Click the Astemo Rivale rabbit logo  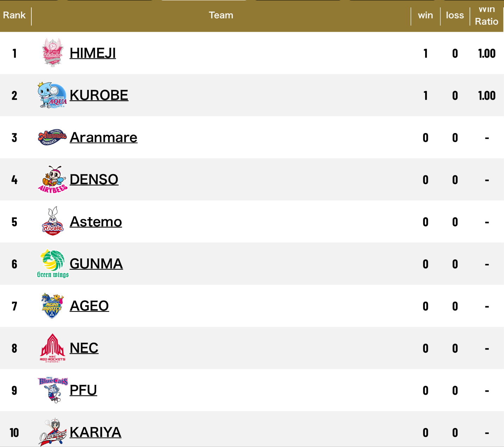[52, 221]
